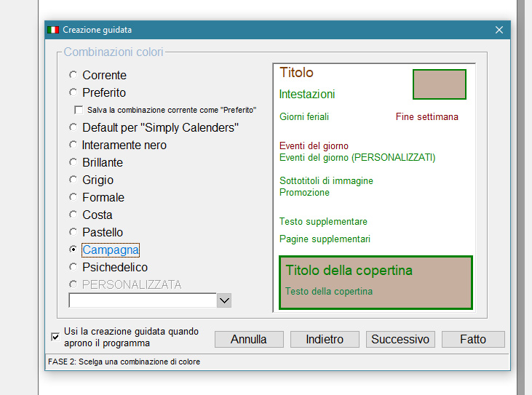This screenshot has height=395, width=532.
Task: Select the Costa color scheme
Action: 73,215
